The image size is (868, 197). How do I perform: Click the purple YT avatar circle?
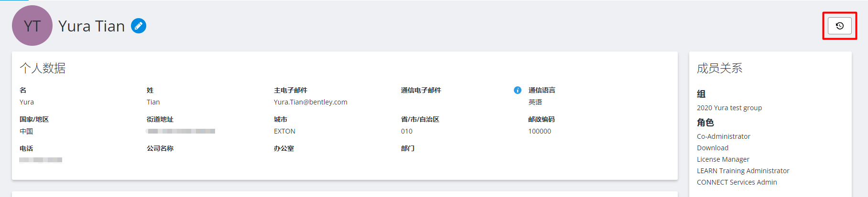32,26
